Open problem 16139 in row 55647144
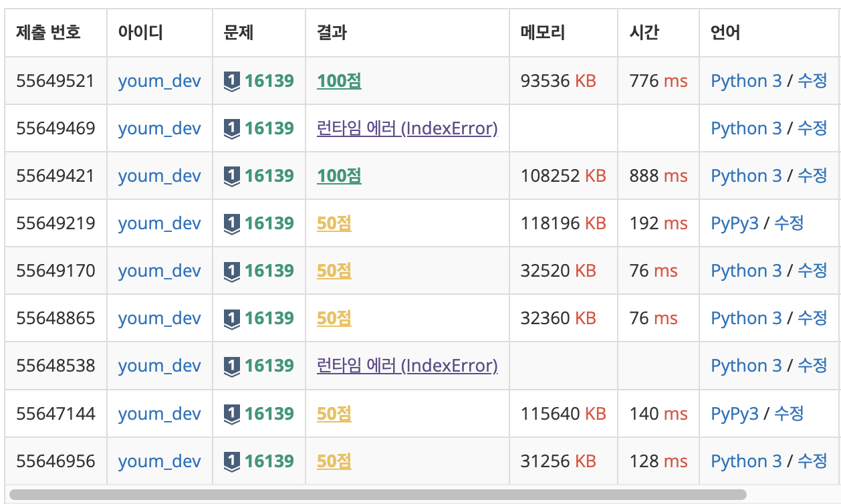This screenshot has width=841, height=504. [x=269, y=414]
